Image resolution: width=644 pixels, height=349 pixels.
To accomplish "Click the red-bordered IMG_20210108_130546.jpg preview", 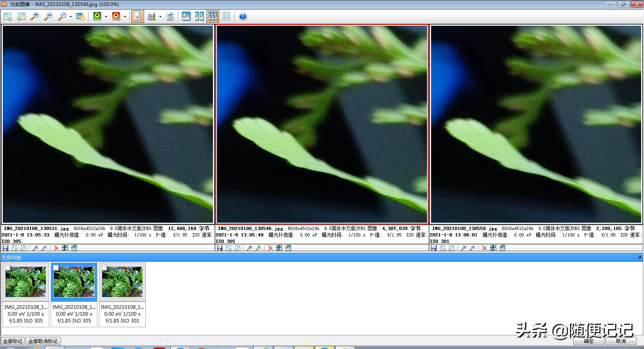I will (x=322, y=124).
